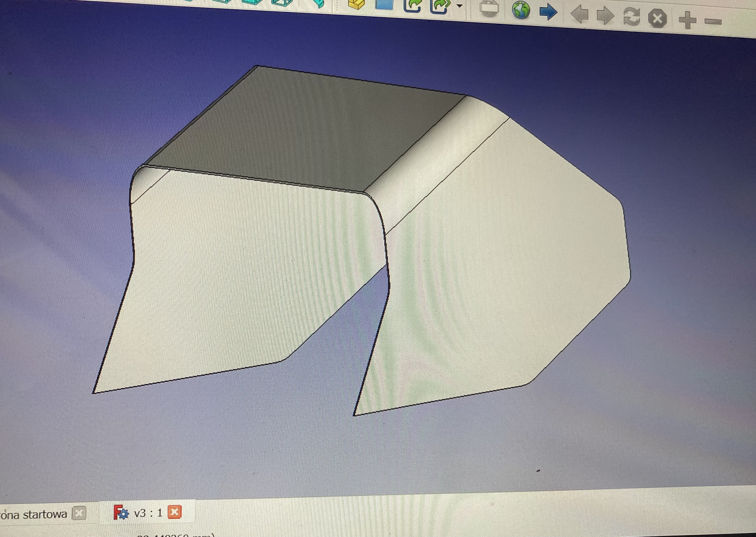Image resolution: width=756 pixels, height=537 pixels.
Task: Click the plus Zoom In icon
Action: pos(687,20)
